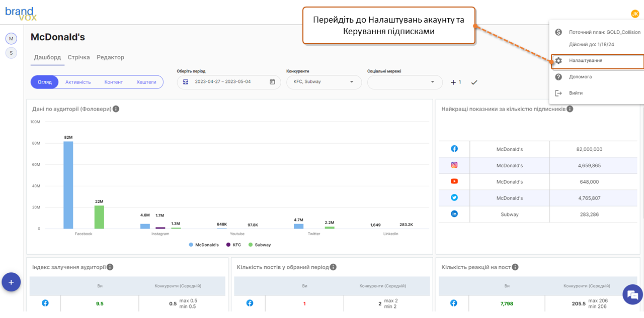644x318 pixels.
Task: Click the +1 add filter button
Action: click(456, 82)
